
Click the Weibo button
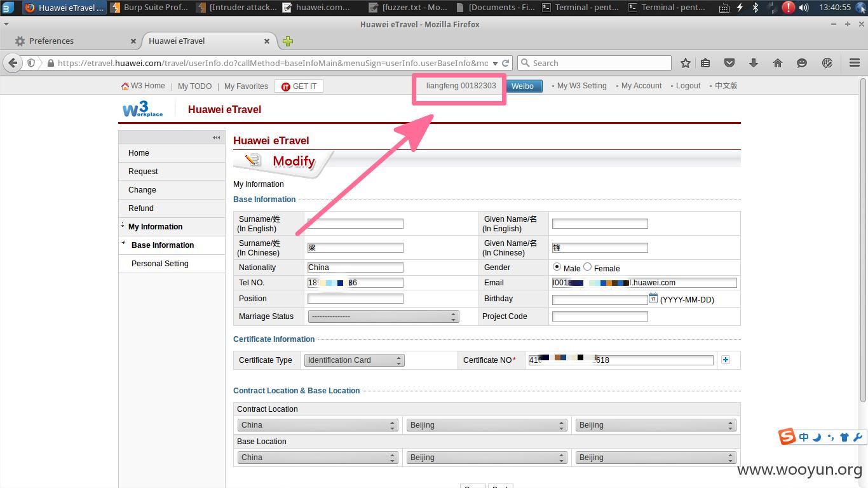(523, 86)
